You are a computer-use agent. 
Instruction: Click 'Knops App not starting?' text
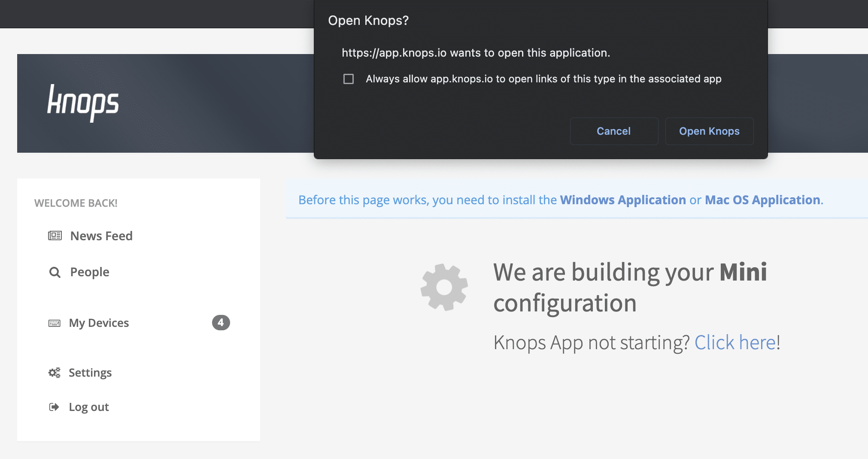click(x=592, y=342)
